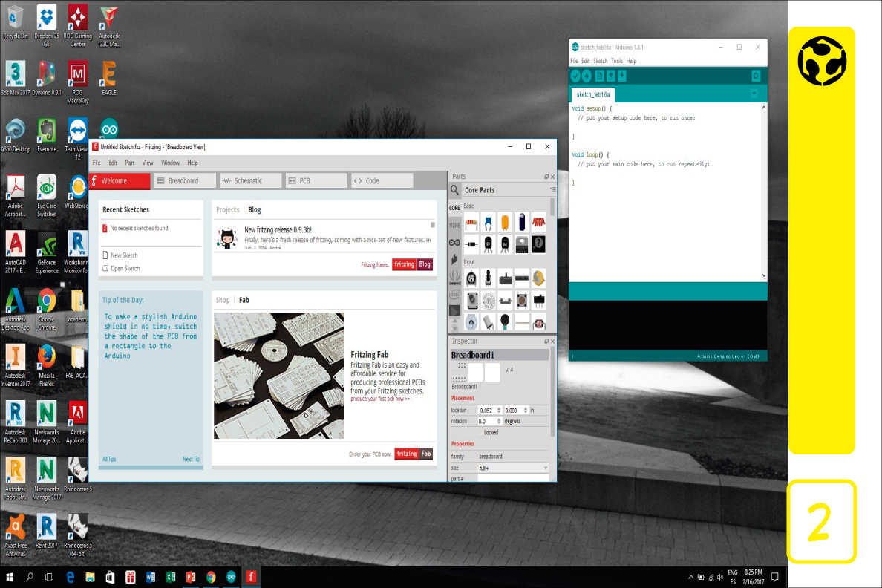Open the Windows Start button
This screenshot has width=882, height=588.
pyautogui.click(x=10, y=577)
